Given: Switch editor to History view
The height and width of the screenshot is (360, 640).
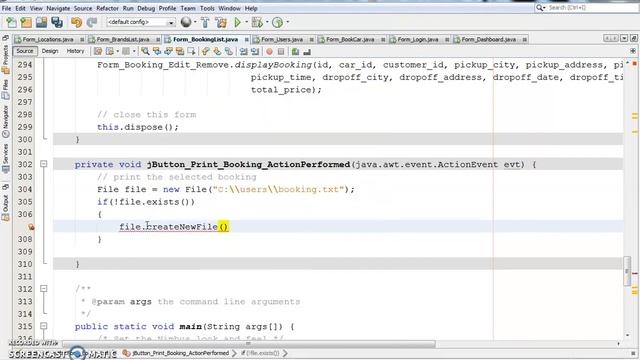Looking at the screenshot, I should (75, 51).
